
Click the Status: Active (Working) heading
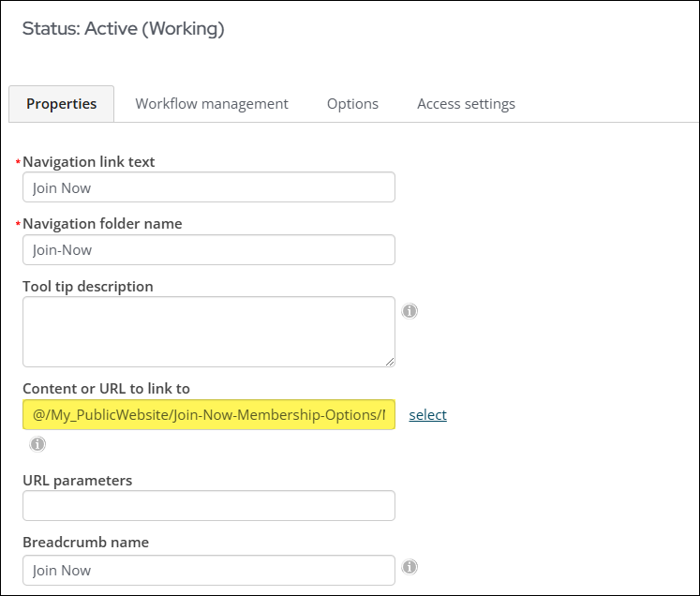(123, 29)
